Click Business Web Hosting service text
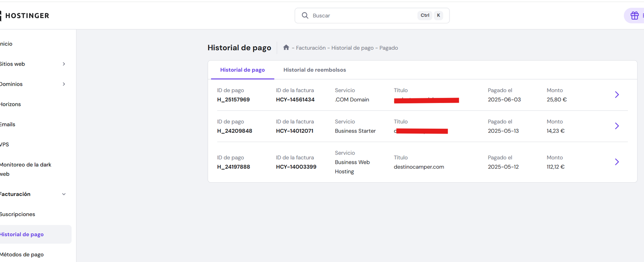 coord(352,167)
